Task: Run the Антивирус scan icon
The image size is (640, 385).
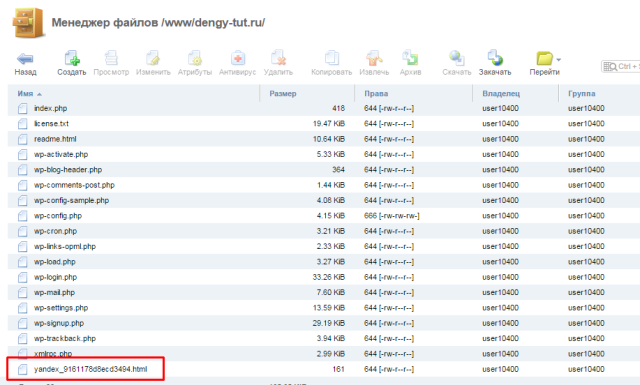Action: [x=238, y=58]
